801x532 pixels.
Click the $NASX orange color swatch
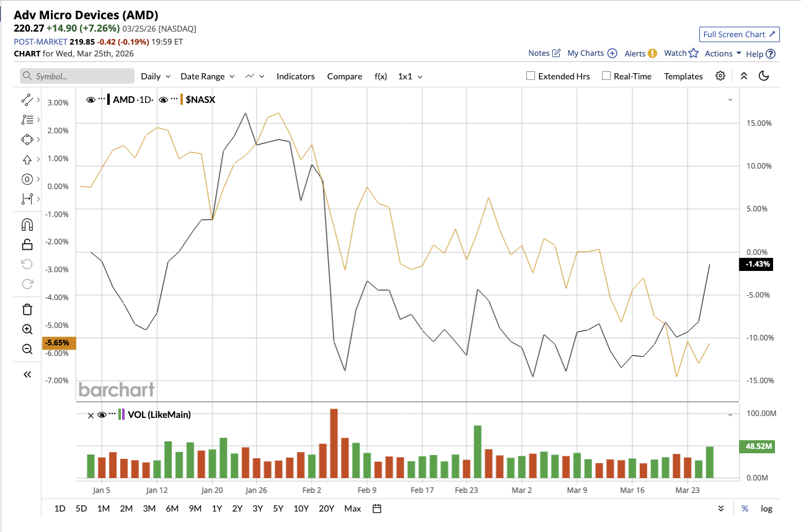(182, 99)
